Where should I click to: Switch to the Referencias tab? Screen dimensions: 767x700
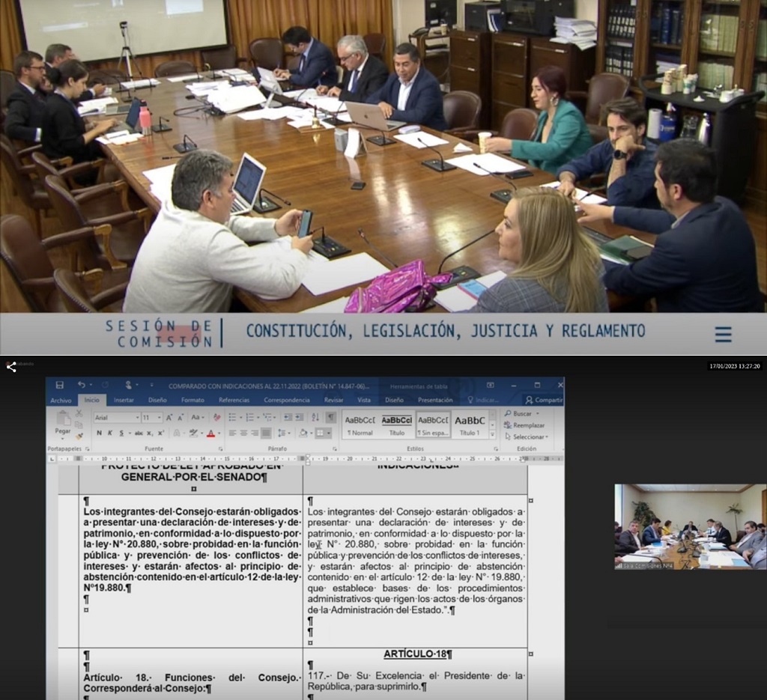click(x=234, y=400)
